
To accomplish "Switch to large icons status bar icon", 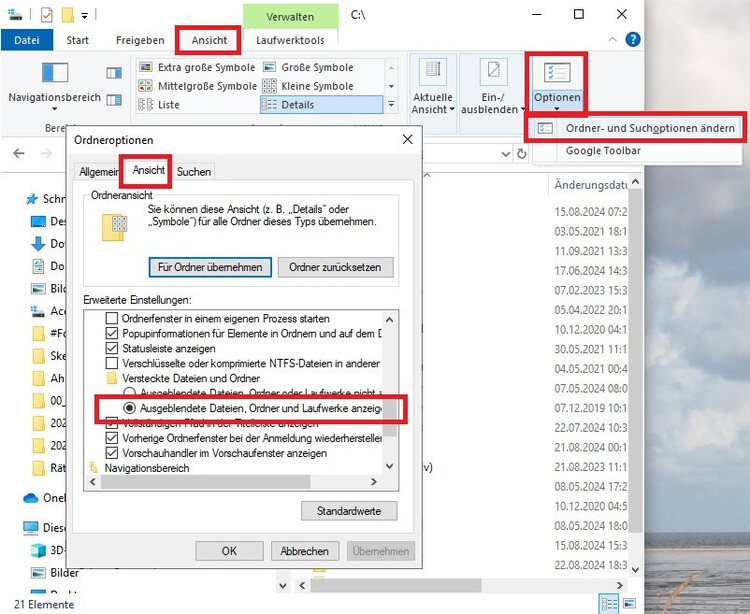I will click(630, 603).
